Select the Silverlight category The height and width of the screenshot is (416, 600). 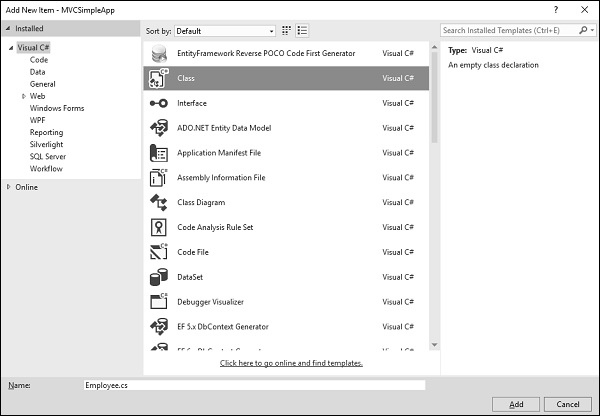point(49,144)
